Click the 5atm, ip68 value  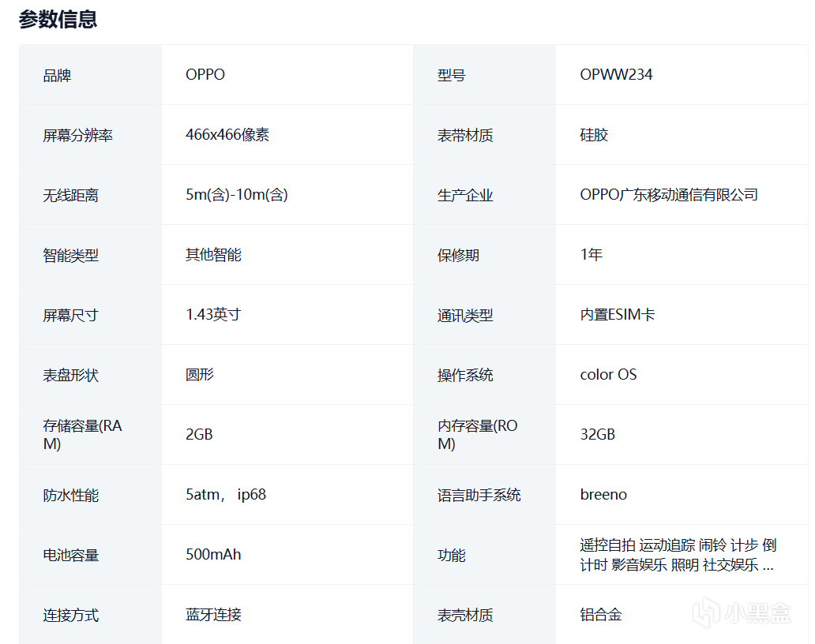coord(226,495)
